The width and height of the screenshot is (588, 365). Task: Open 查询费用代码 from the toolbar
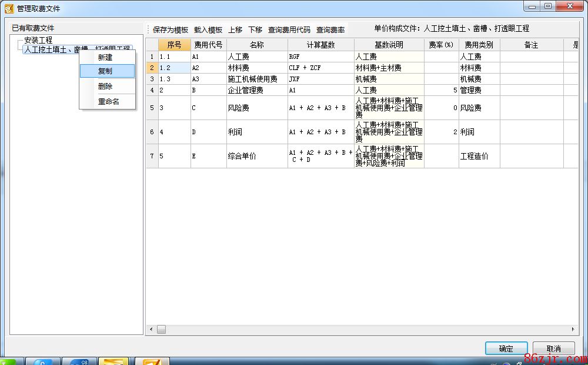tap(289, 29)
